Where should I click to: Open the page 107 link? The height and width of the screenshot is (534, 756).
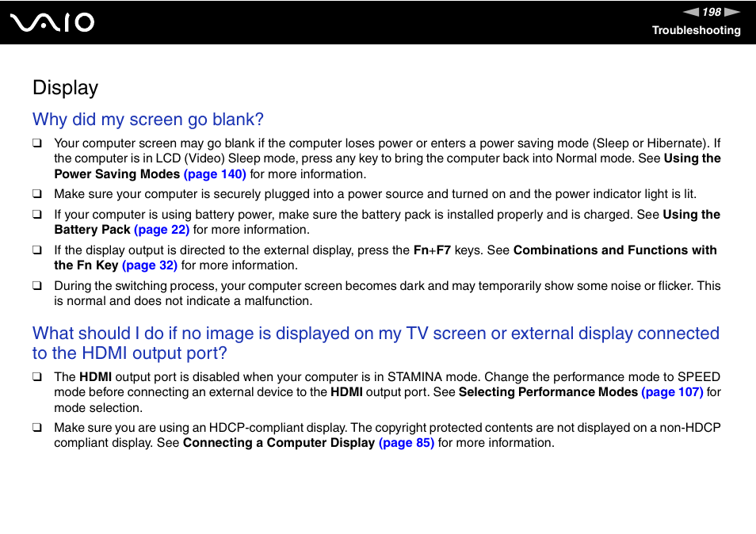point(672,392)
